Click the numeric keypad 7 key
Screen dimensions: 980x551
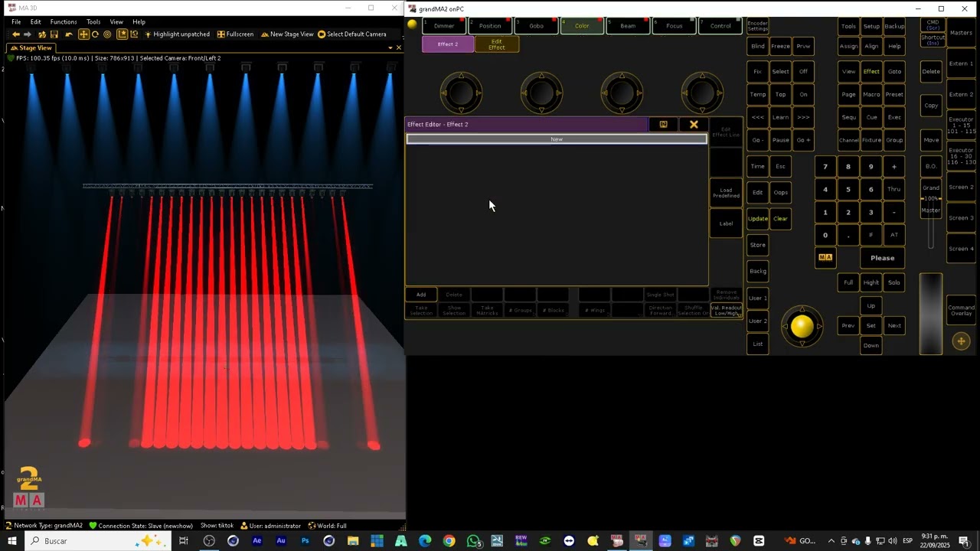pos(825,166)
